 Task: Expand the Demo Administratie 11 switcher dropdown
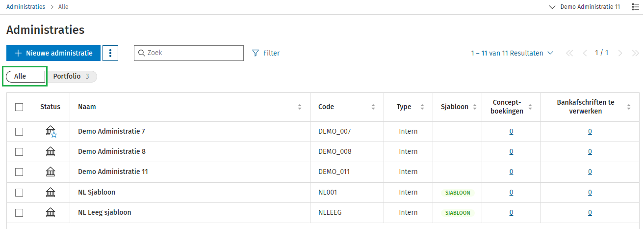point(585,7)
